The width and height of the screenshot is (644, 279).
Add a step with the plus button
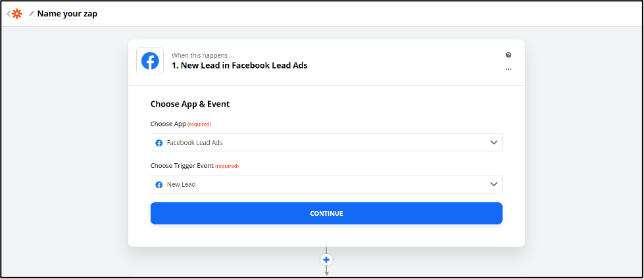(326, 260)
